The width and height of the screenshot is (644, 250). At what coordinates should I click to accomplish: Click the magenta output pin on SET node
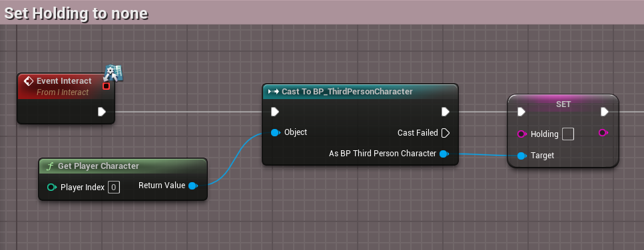pos(603,132)
